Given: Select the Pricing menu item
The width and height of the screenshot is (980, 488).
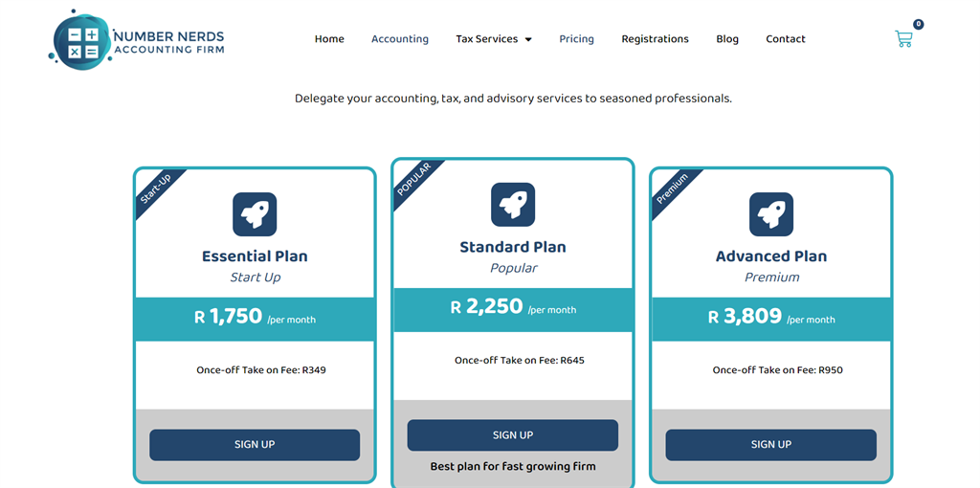Looking at the screenshot, I should click(x=576, y=38).
